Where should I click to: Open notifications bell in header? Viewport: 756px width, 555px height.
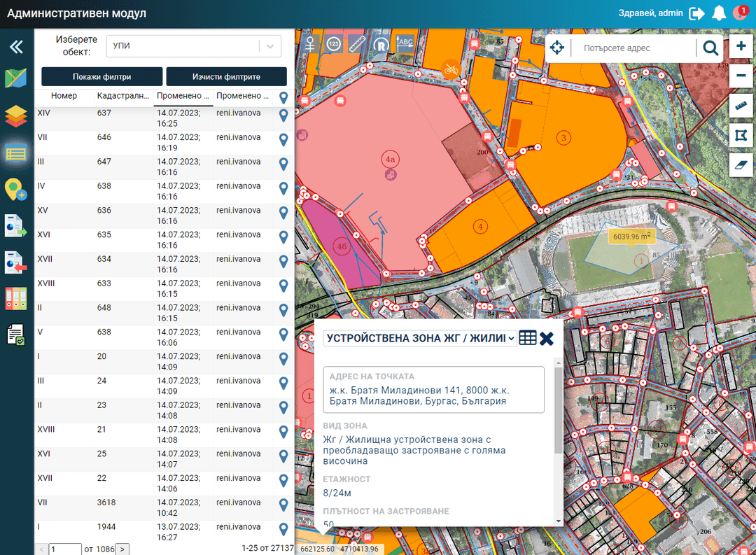[718, 13]
